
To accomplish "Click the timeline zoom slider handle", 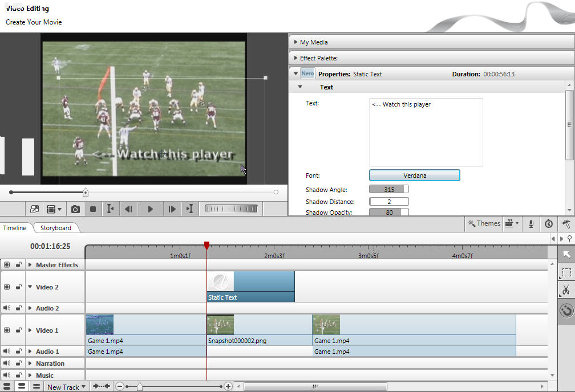I will 139,386.
